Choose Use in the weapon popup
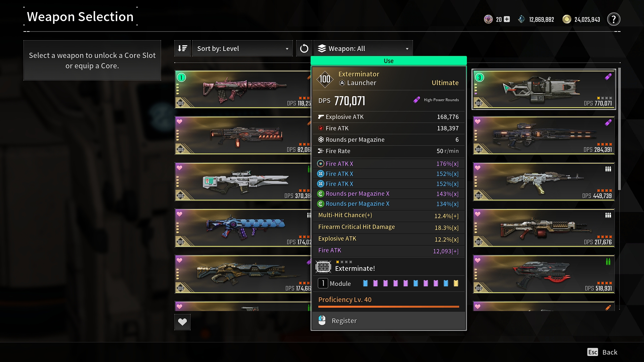Screen dimensions: 644x362 click(x=388, y=61)
